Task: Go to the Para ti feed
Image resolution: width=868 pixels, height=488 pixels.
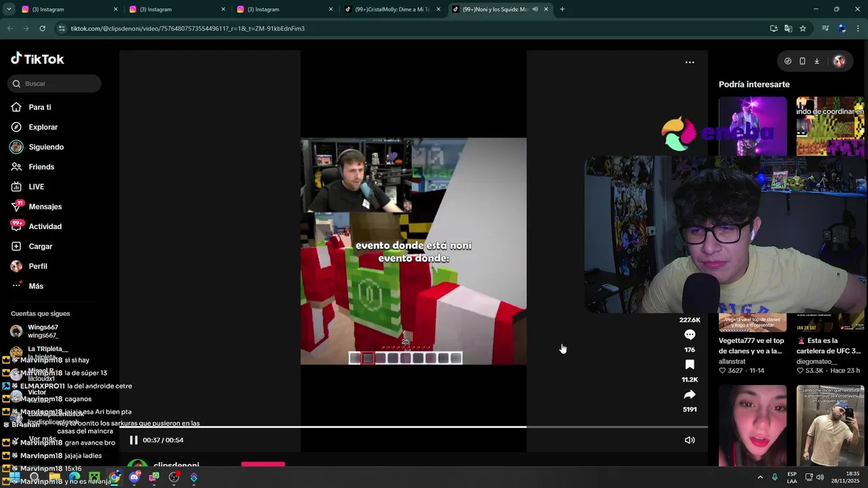Action: (x=39, y=107)
